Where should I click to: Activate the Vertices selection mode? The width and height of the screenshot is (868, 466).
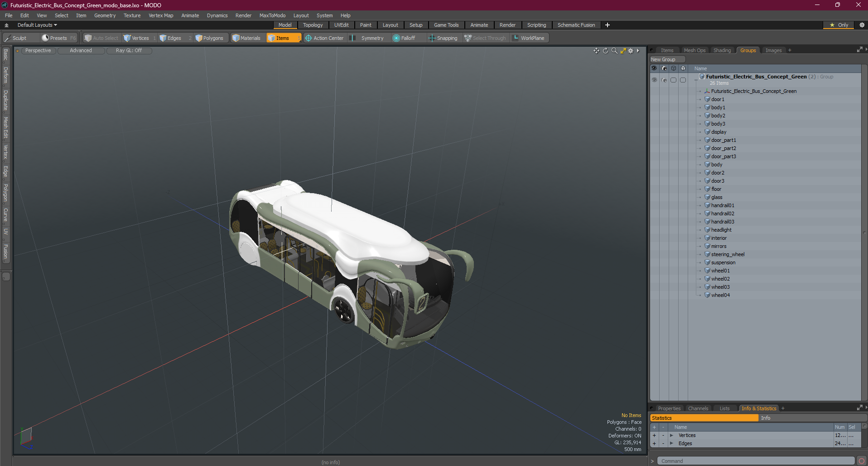point(136,38)
